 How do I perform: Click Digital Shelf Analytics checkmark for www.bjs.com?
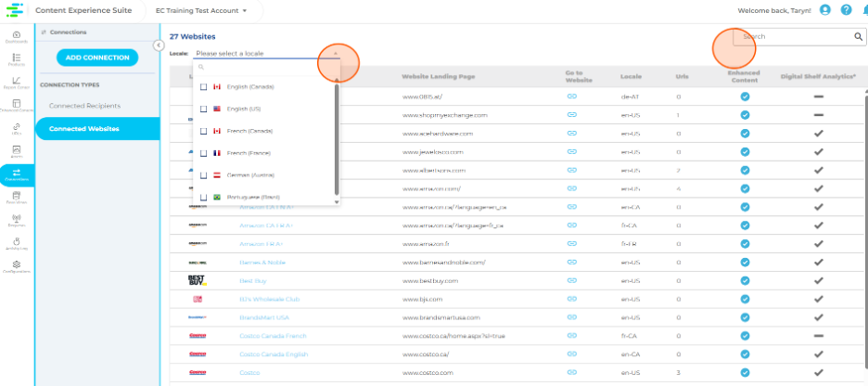click(x=819, y=299)
